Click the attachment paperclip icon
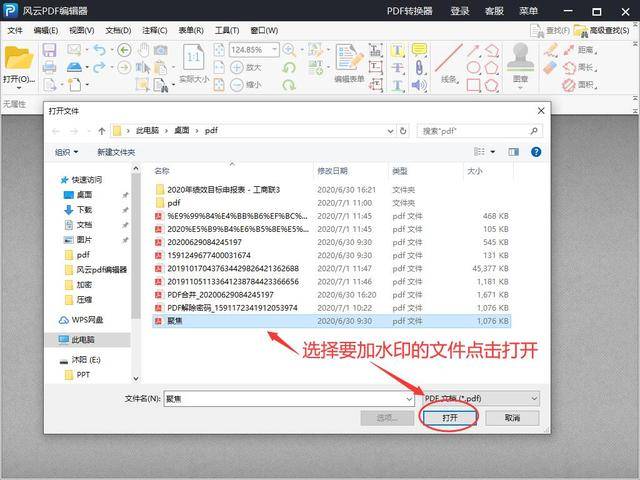The width and height of the screenshot is (640, 480). click(x=419, y=67)
